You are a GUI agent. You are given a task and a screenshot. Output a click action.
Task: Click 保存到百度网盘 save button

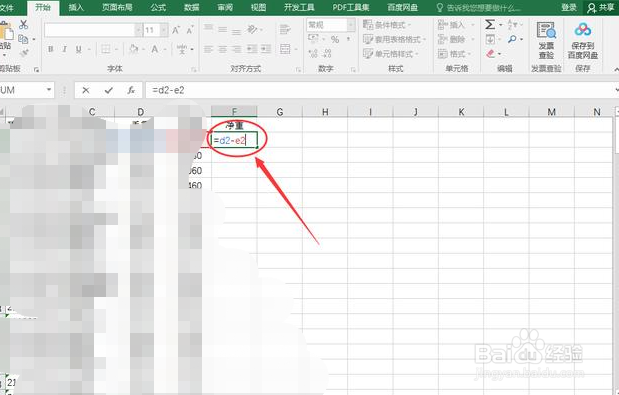pos(583,41)
